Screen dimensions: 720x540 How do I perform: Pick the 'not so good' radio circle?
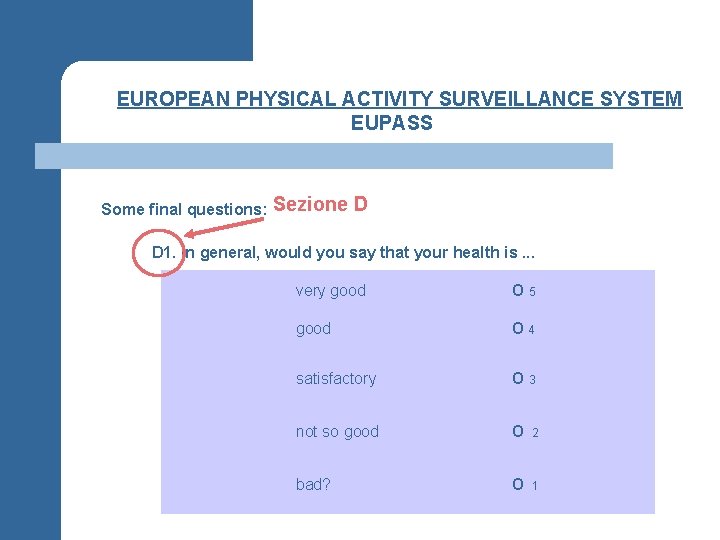pyautogui.click(x=518, y=431)
